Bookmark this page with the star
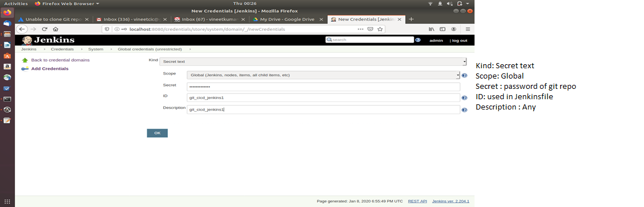The height and width of the screenshot is (207, 644). click(380, 29)
